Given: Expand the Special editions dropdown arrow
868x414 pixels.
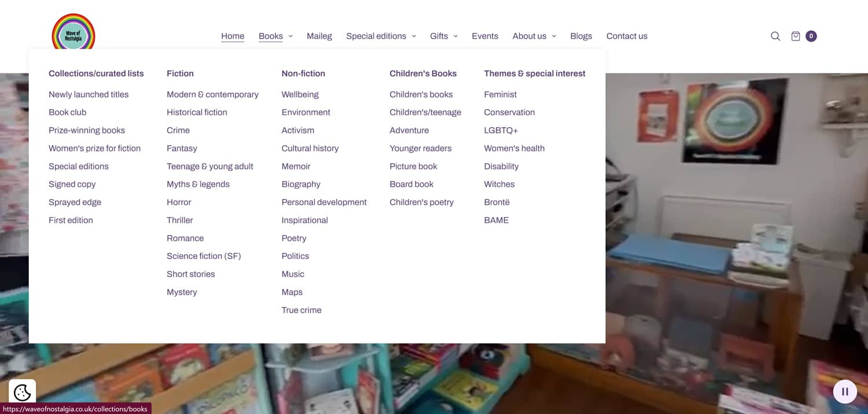Looking at the screenshot, I should click(414, 36).
